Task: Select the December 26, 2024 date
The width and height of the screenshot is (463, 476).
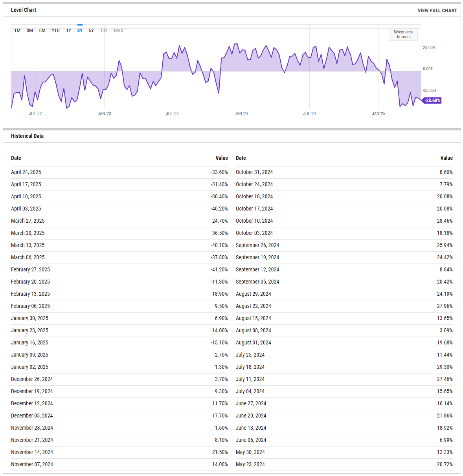Action: pyautogui.click(x=32, y=379)
